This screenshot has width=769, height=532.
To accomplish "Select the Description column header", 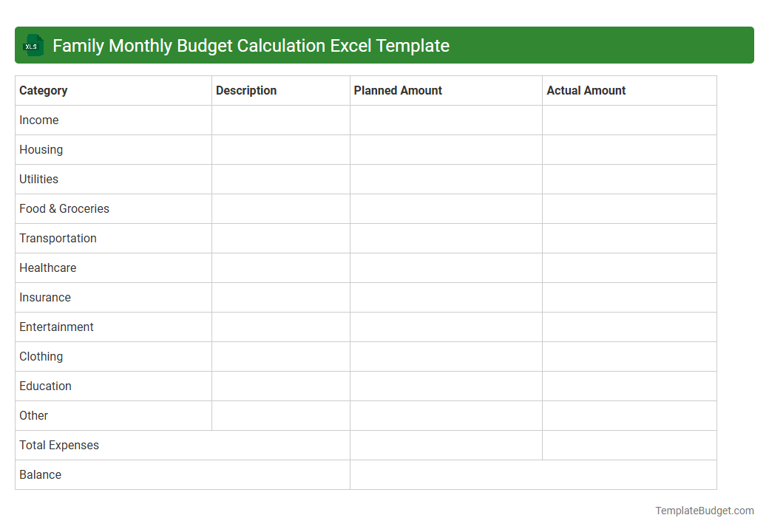I will pos(246,90).
